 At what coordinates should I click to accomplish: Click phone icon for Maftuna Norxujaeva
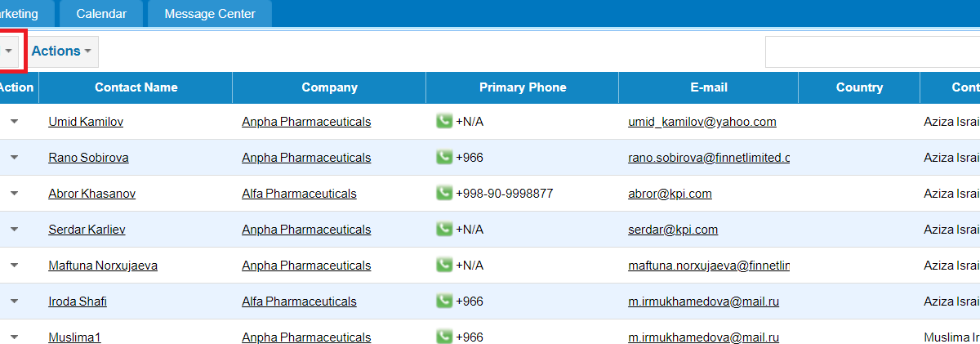click(444, 265)
